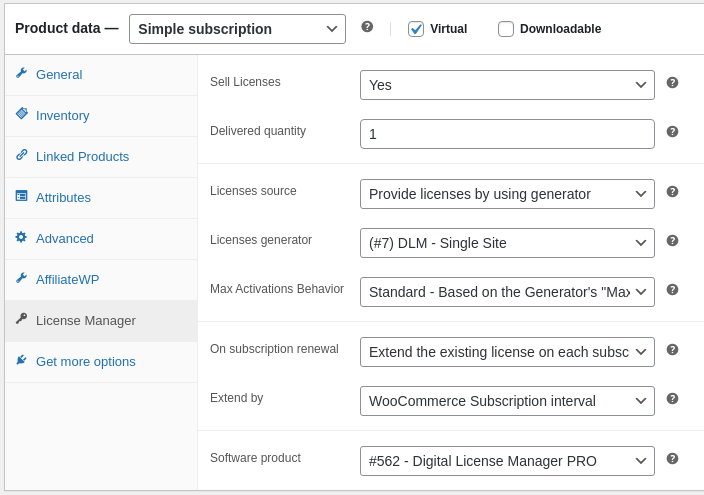The height and width of the screenshot is (495, 704).
Task: Click the help icon next to Delivered quantity
Action: (x=672, y=132)
